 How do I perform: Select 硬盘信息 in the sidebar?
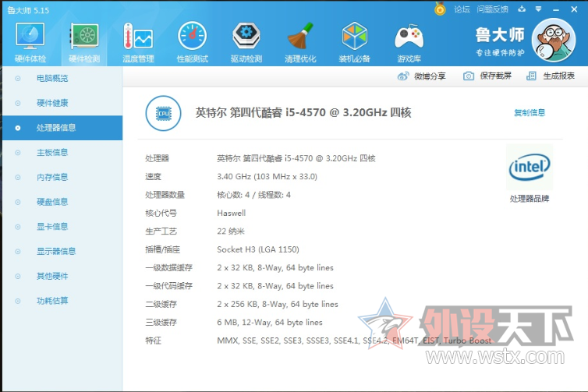click(x=62, y=202)
